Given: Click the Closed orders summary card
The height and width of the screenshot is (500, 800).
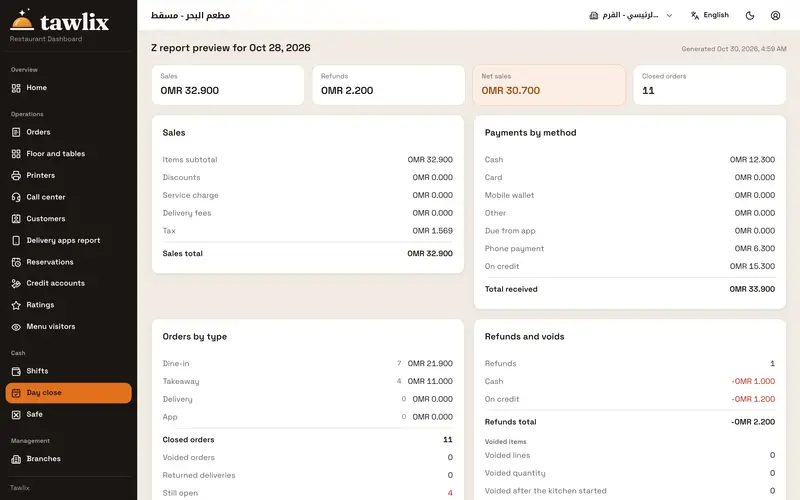Looking at the screenshot, I should click(x=710, y=85).
